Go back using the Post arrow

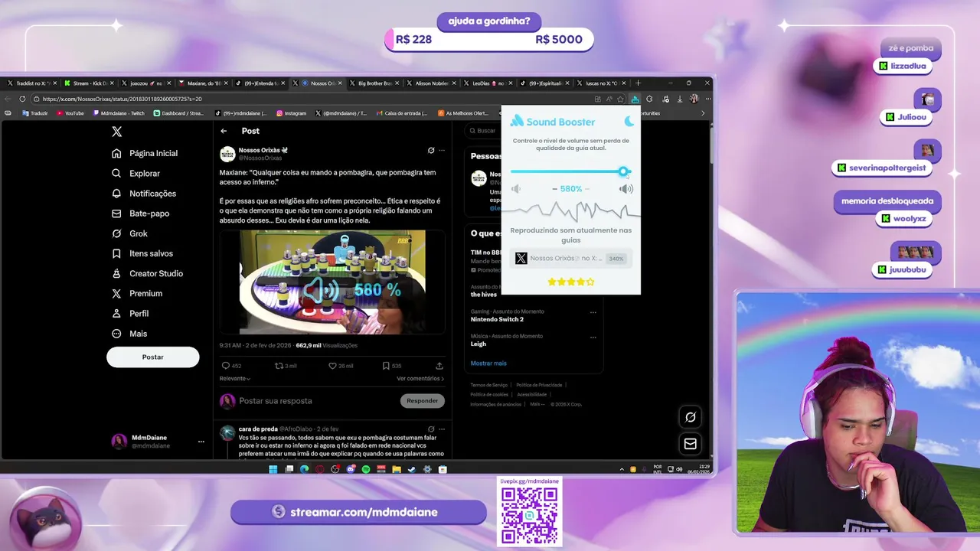(x=224, y=131)
